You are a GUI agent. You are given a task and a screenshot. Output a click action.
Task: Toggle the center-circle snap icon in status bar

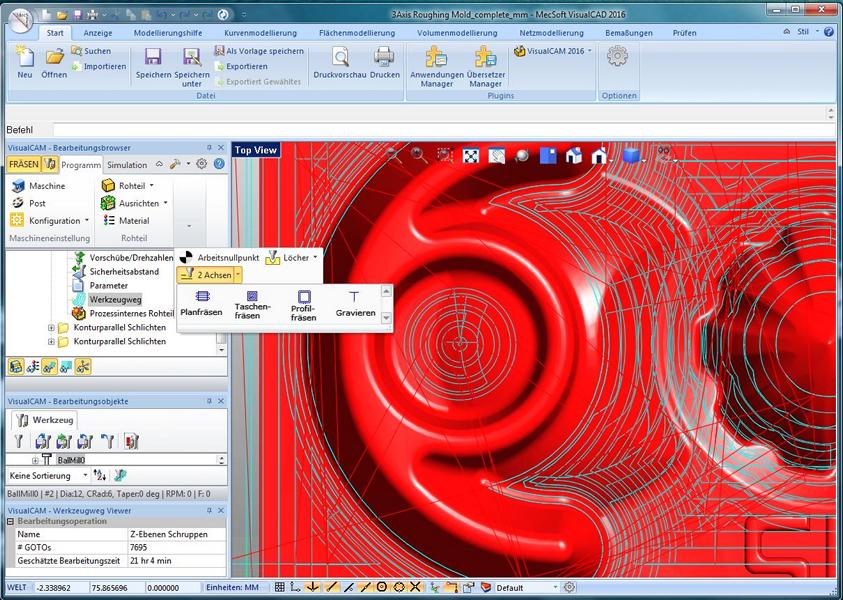click(x=382, y=587)
